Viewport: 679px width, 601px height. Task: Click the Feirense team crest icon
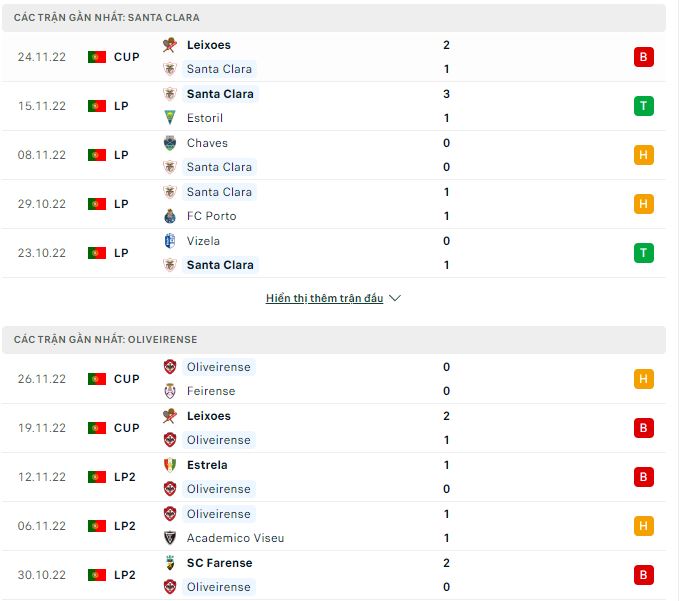pyautogui.click(x=170, y=391)
